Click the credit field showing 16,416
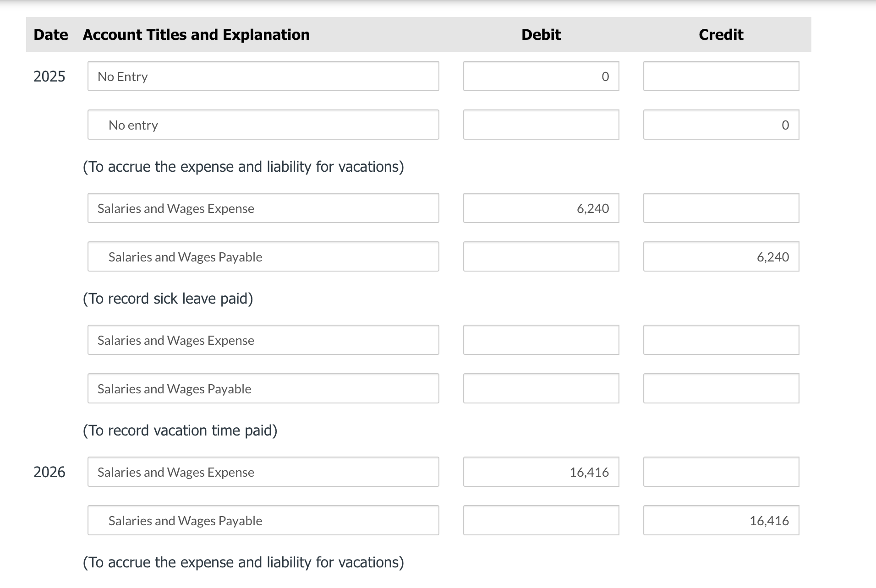 720,520
